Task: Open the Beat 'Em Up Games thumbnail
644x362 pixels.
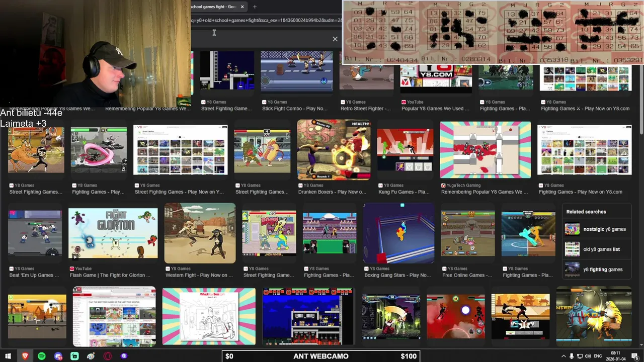Action: 35,233
